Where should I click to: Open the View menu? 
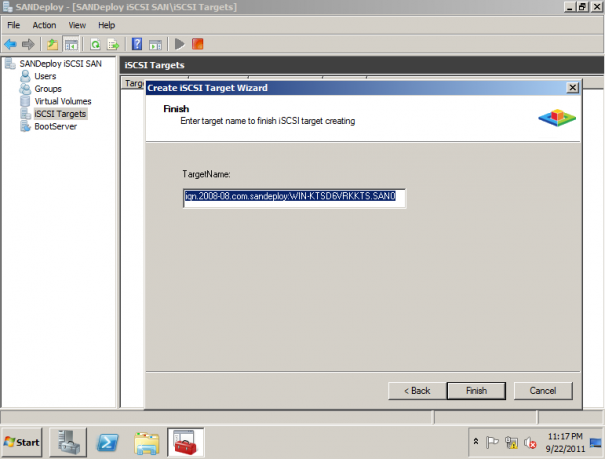(77, 25)
